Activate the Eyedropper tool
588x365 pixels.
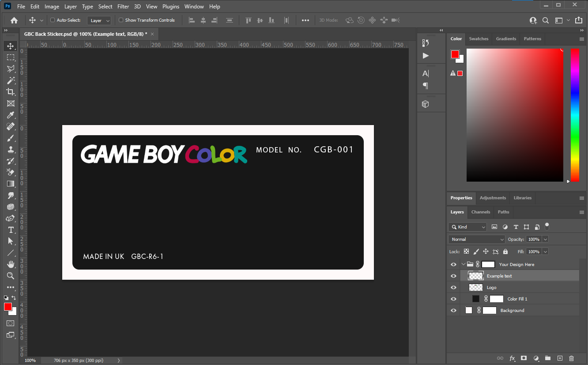point(11,115)
